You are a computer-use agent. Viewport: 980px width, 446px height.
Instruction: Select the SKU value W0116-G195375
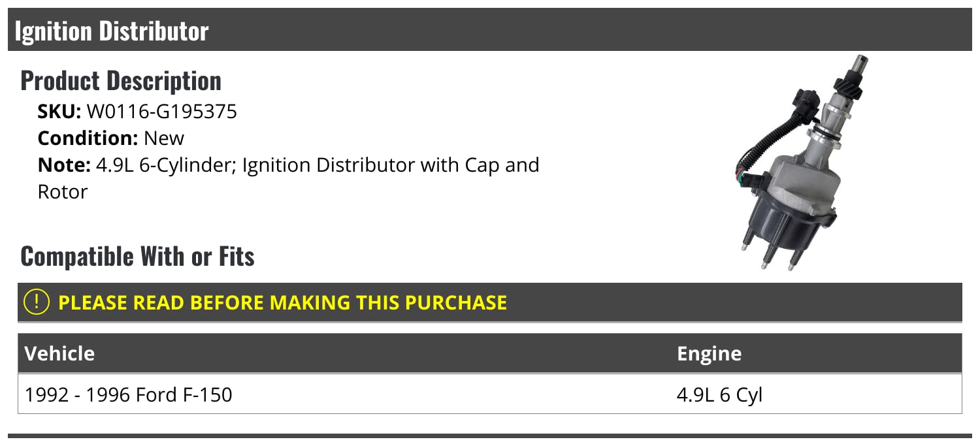coord(161,112)
